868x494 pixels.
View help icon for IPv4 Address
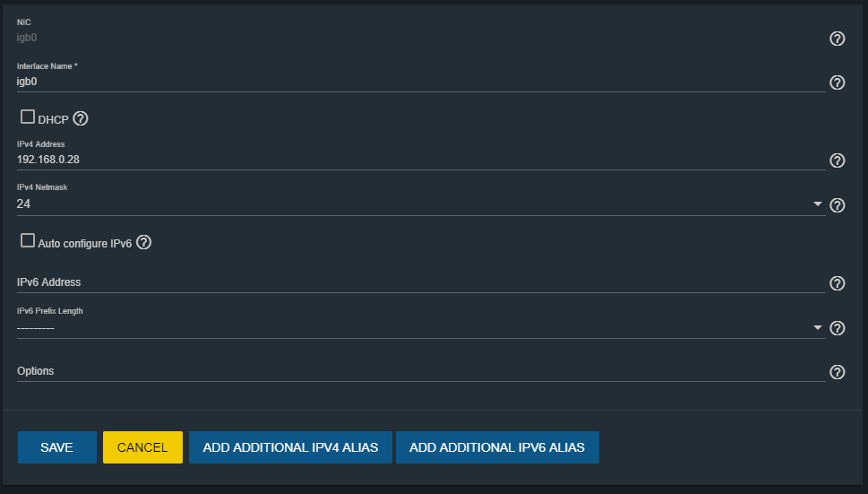pyautogui.click(x=838, y=160)
